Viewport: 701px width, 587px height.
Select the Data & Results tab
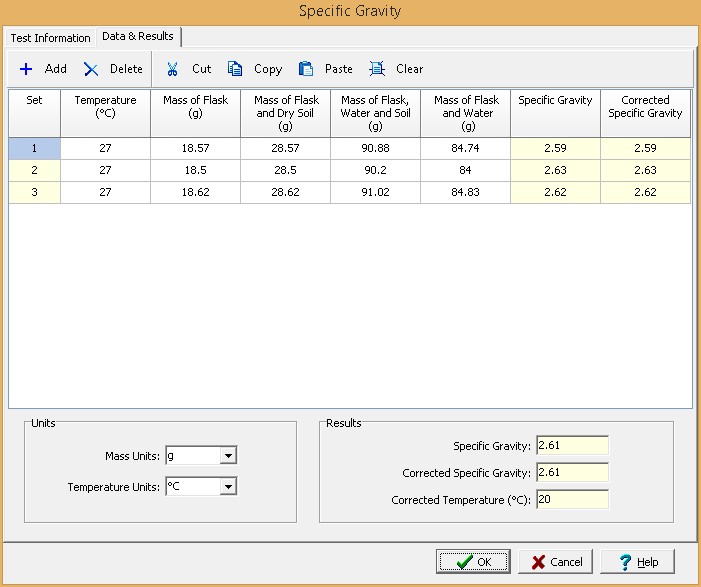coord(137,36)
